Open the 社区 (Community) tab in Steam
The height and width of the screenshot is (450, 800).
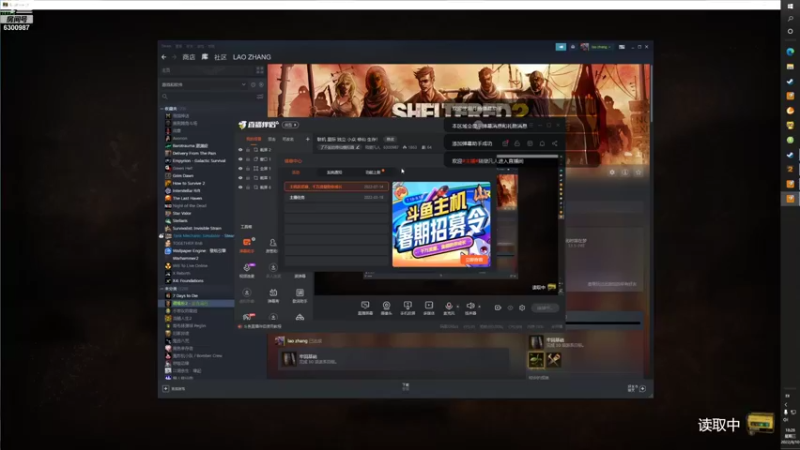pyautogui.click(x=220, y=57)
